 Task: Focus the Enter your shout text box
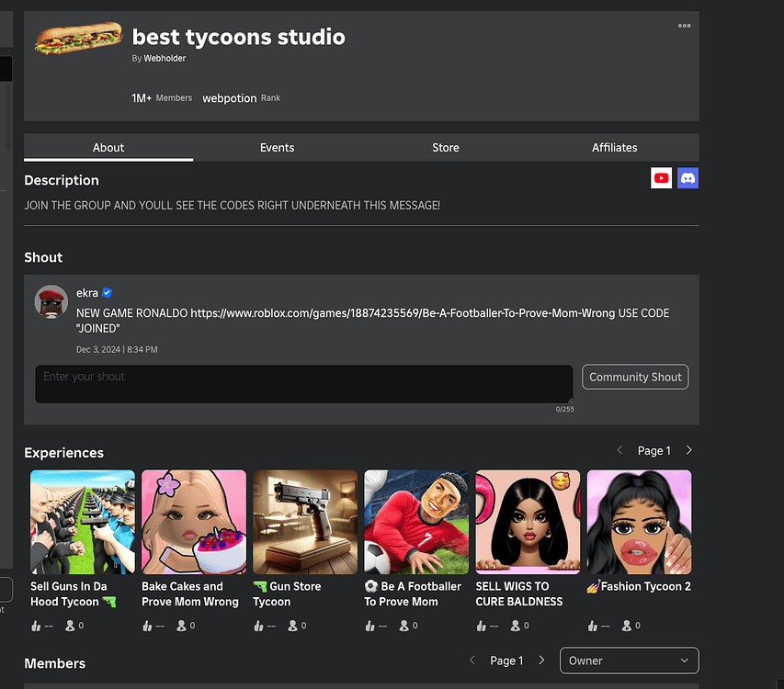(x=304, y=384)
